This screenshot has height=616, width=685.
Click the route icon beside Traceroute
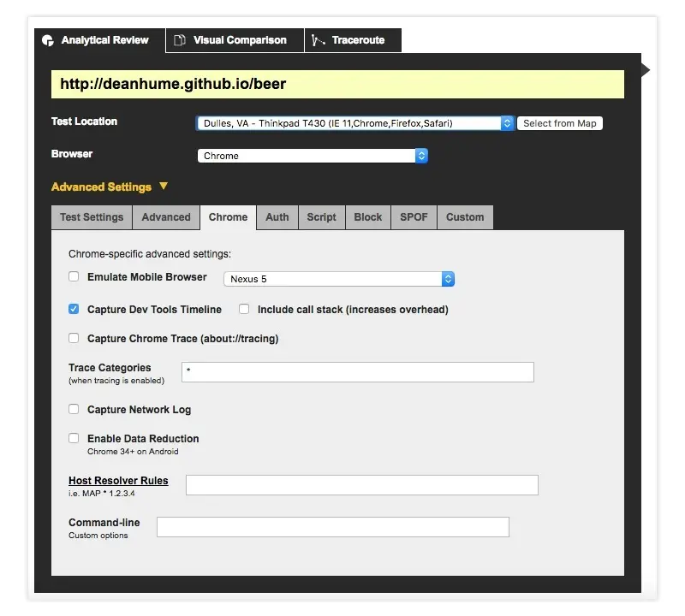point(320,39)
